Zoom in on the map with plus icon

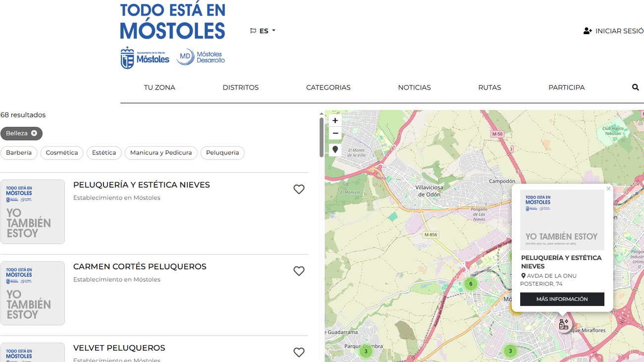tap(335, 120)
